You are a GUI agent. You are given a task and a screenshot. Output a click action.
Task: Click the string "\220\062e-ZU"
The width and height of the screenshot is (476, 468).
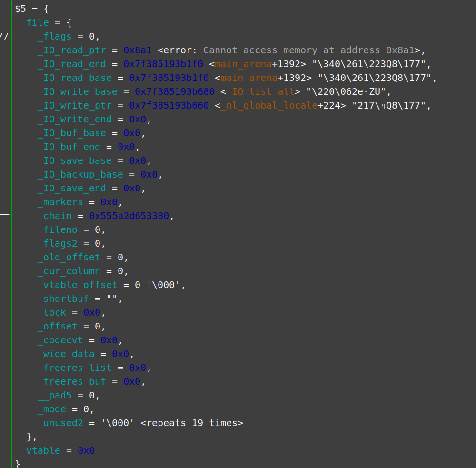coord(346,92)
